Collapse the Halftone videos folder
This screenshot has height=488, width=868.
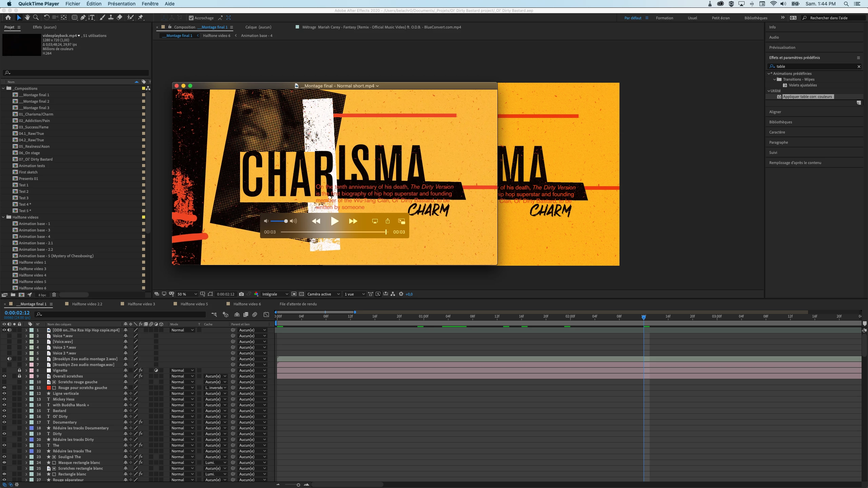3,217
